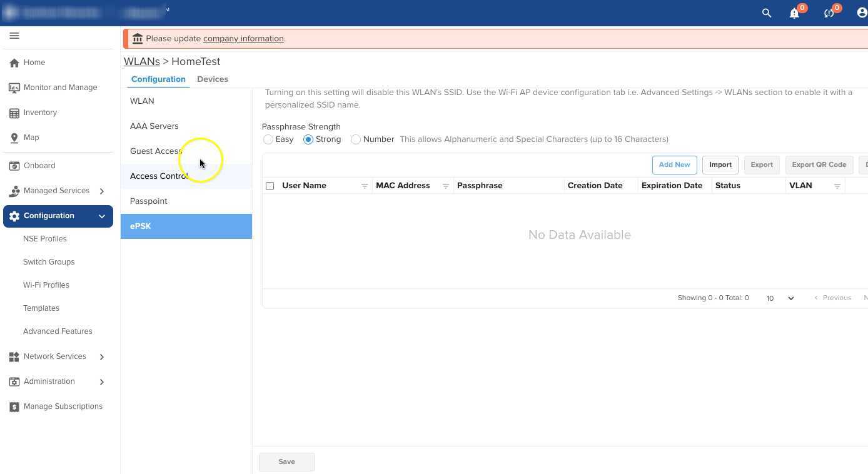Click the Import button
The image size is (868, 474).
pos(720,165)
